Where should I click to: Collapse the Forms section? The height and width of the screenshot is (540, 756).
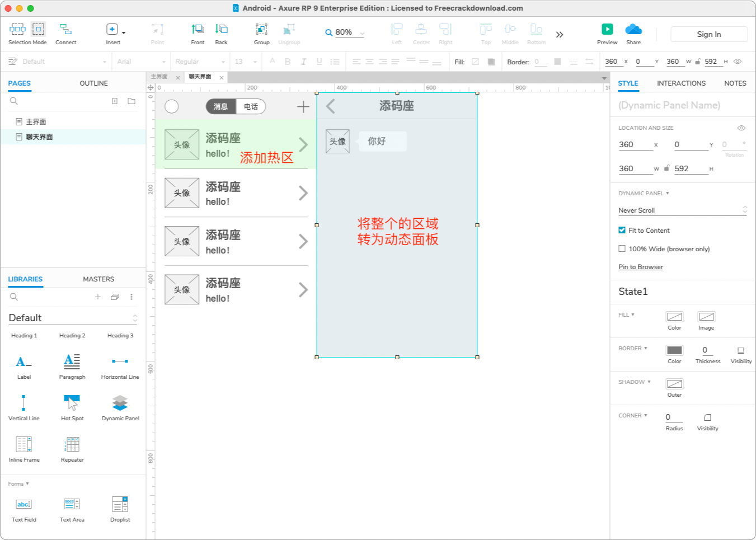(x=18, y=483)
